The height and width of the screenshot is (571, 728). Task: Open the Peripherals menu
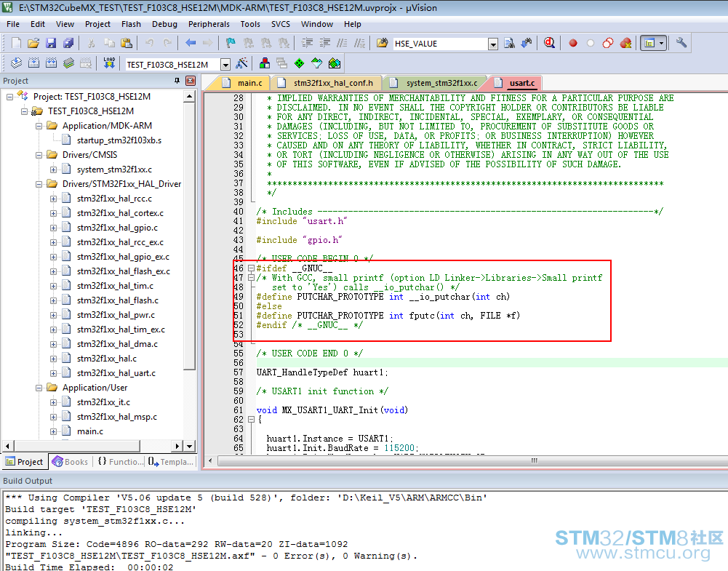209,24
